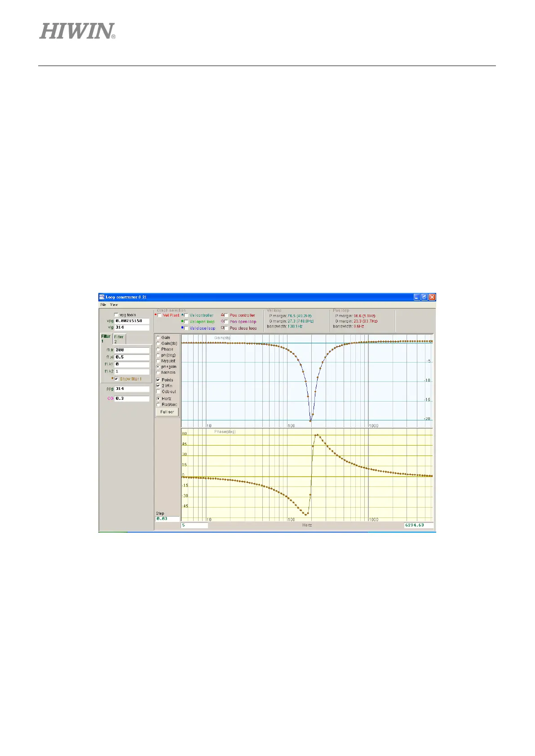The image size is (535, 756).
Task: Close the Loop constructor window
Action: pos(432,297)
